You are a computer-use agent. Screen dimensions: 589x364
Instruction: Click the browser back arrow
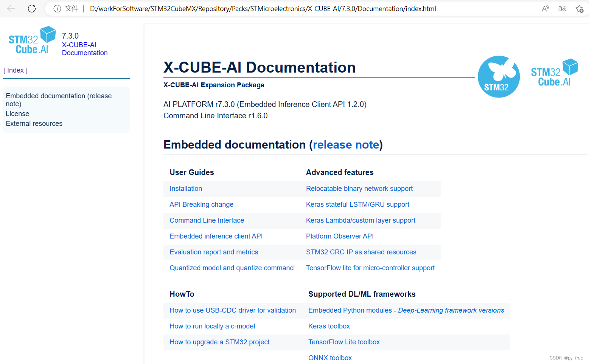click(11, 8)
